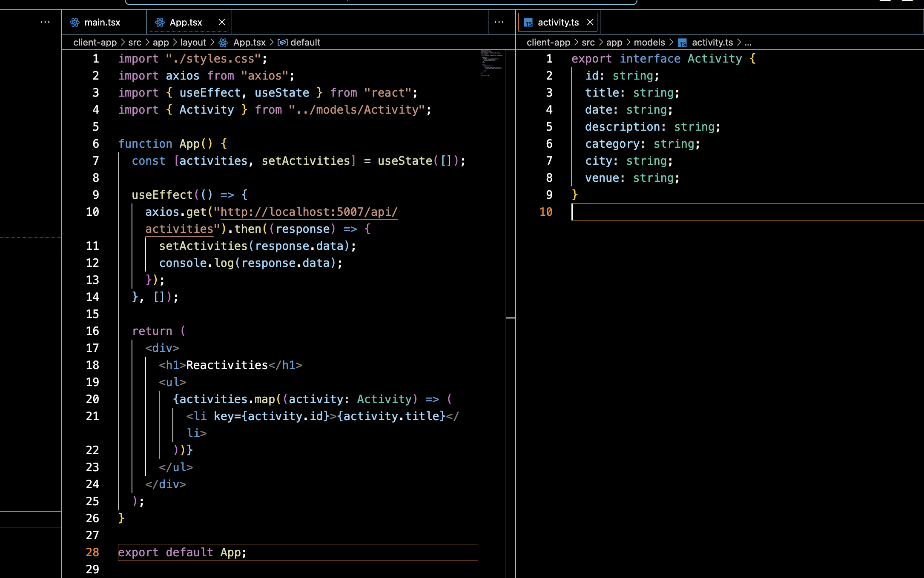The image size is (924, 578).
Task: Open the layout breadcrumb folder dropdown
Action: click(193, 43)
